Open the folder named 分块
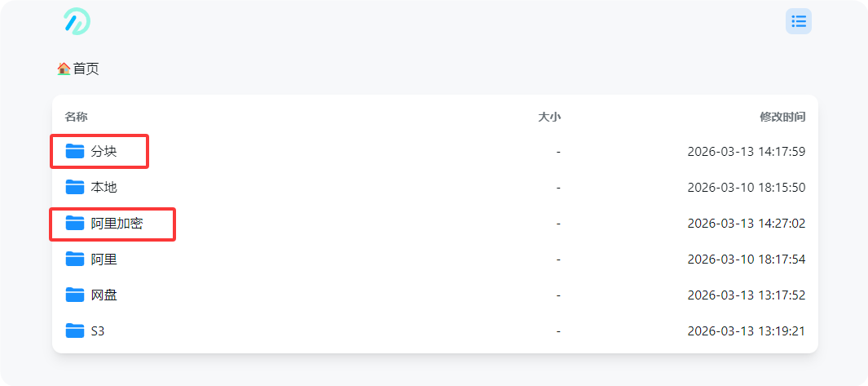Viewport: 868px width, 386px height. point(104,151)
